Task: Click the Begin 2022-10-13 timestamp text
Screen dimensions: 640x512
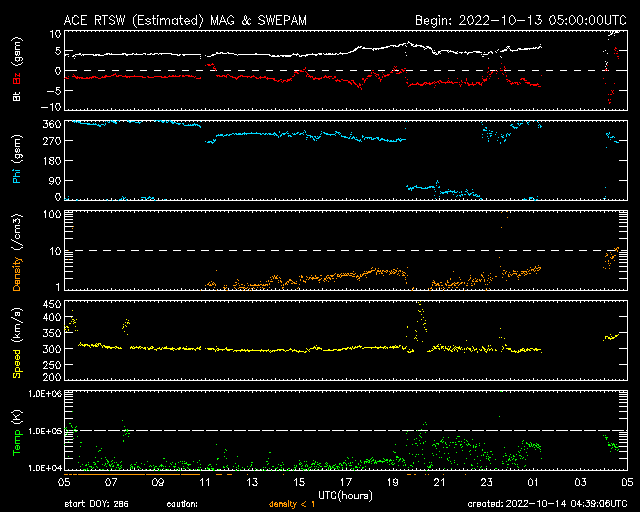Action: [x=520, y=19]
